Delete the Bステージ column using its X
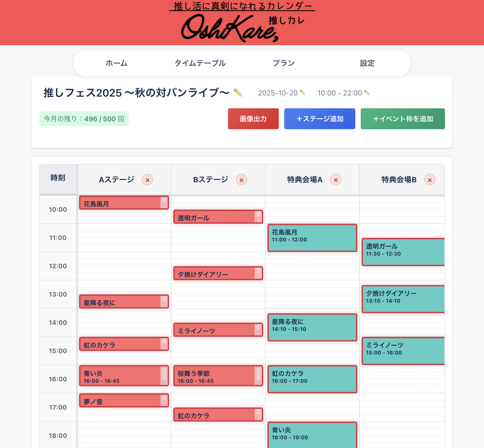Screen dimensions: 484x448 [x=242, y=180]
